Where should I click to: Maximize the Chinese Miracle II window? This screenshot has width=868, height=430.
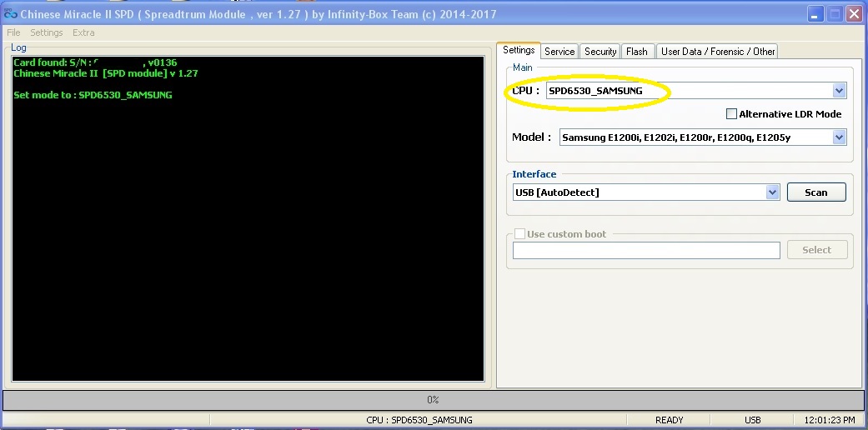835,14
